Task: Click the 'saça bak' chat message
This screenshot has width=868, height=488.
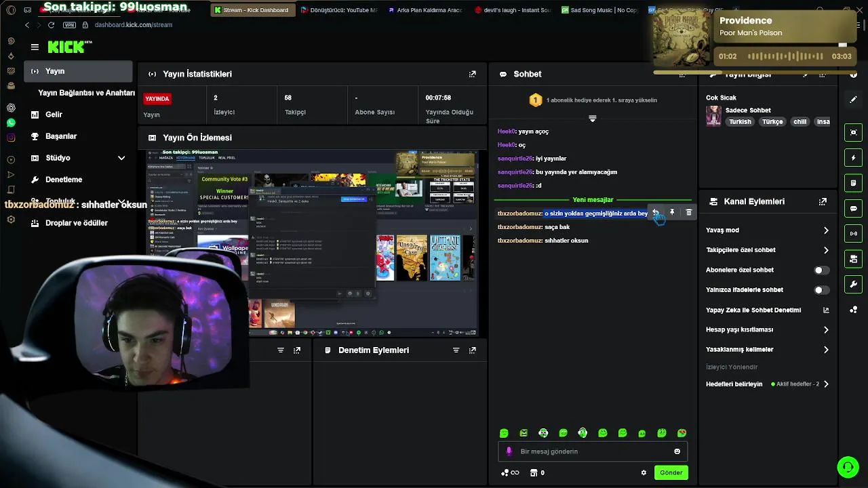Action: tap(557, 227)
